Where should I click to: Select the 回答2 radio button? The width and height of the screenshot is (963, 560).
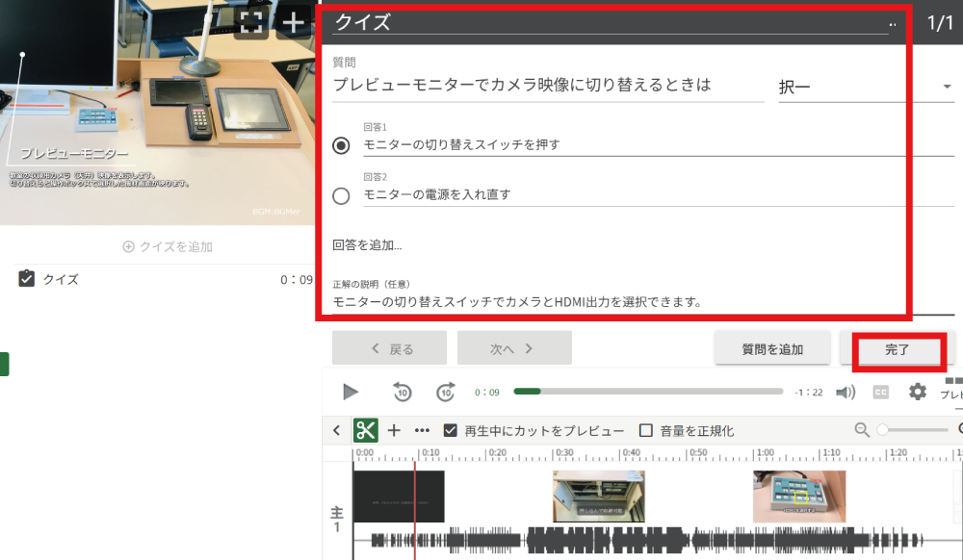(x=341, y=196)
